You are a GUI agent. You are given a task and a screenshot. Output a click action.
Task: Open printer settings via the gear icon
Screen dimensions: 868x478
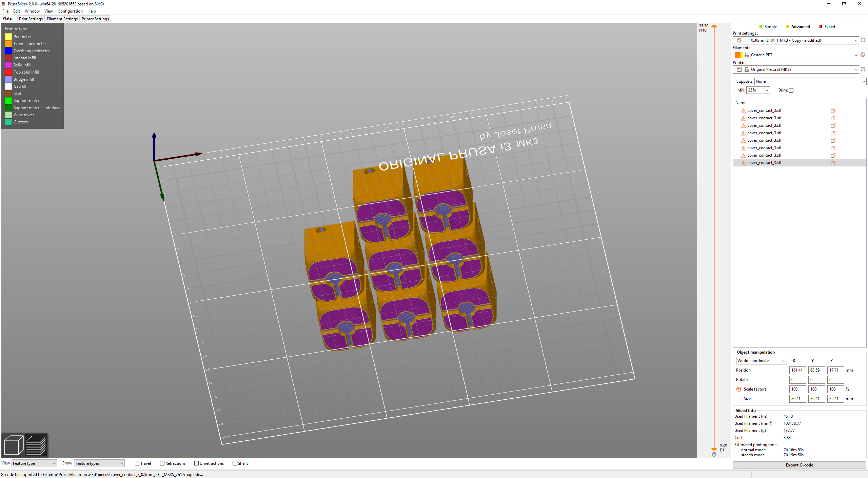coord(863,69)
